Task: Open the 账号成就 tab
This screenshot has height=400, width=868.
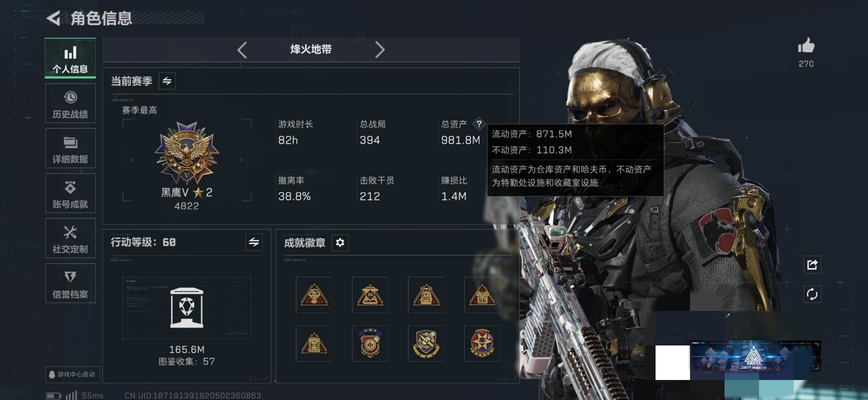Action: (71, 193)
